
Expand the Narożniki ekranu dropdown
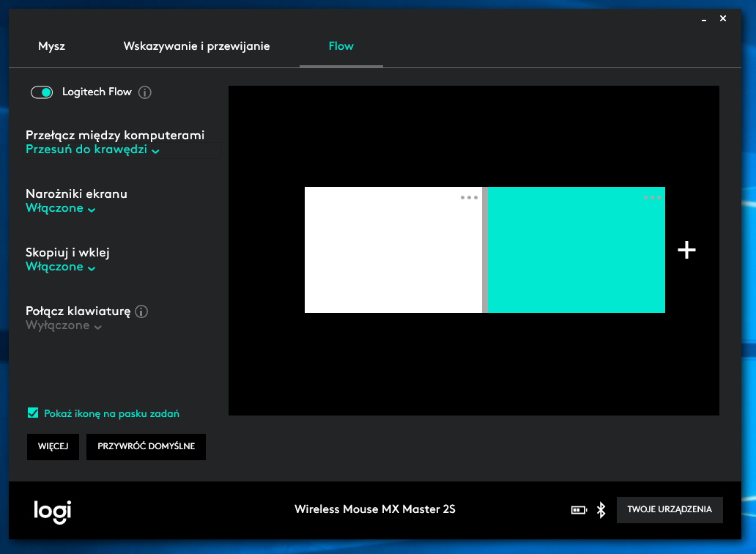(61, 208)
